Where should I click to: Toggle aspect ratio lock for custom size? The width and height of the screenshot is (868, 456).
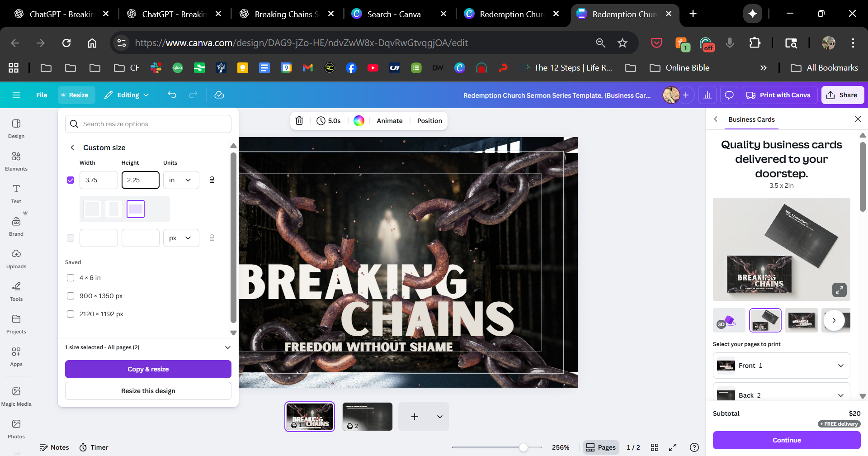click(212, 180)
